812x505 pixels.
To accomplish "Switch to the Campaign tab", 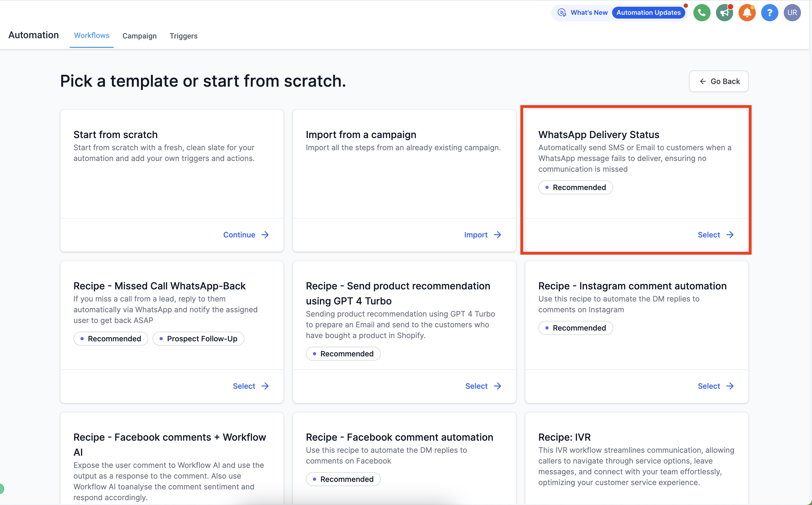I will click(140, 36).
